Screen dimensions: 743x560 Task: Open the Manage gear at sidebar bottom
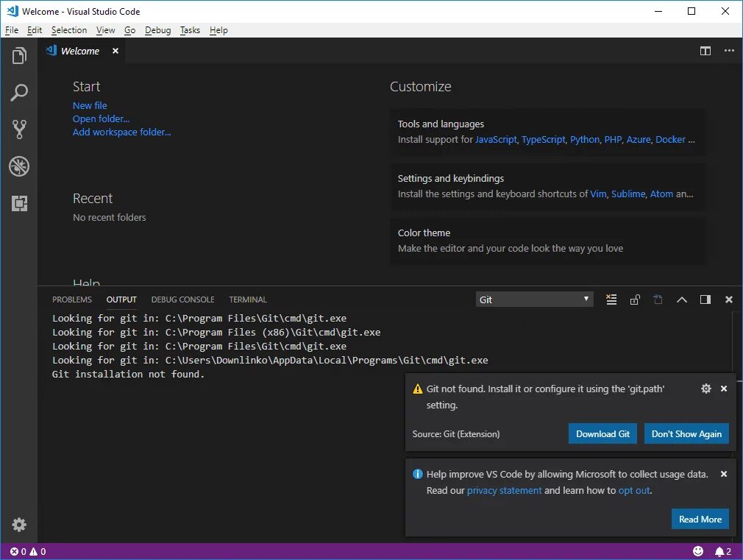pyautogui.click(x=19, y=525)
